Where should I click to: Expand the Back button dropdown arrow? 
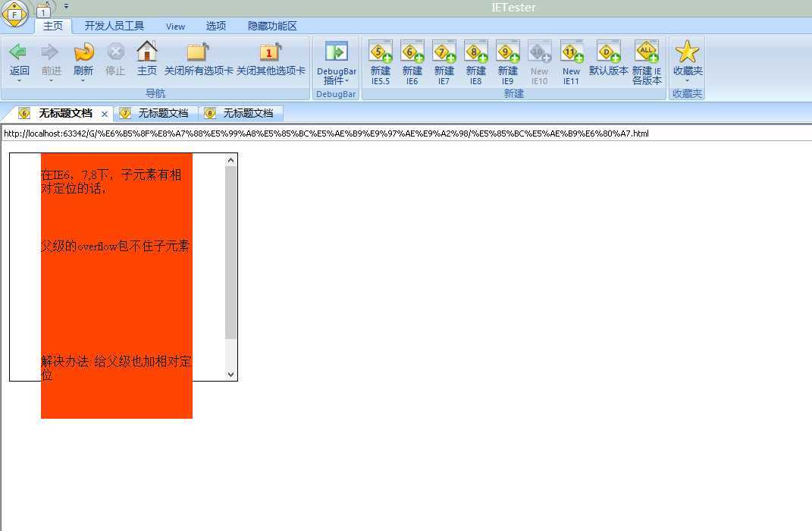[x=19, y=81]
